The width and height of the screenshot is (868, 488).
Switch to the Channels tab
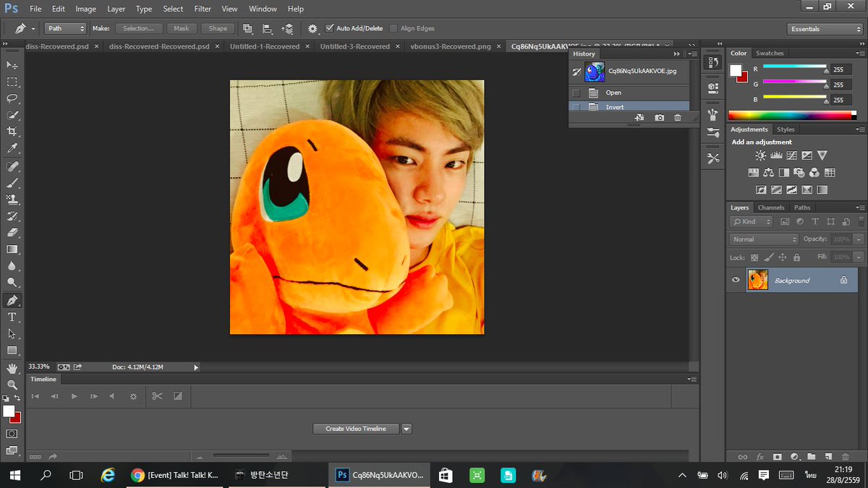point(771,207)
